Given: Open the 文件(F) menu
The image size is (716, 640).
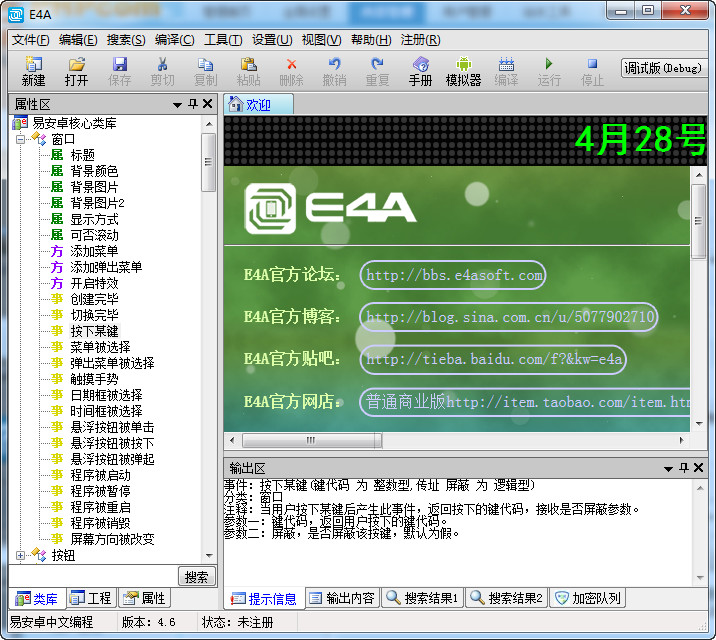Looking at the screenshot, I should (30, 40).
